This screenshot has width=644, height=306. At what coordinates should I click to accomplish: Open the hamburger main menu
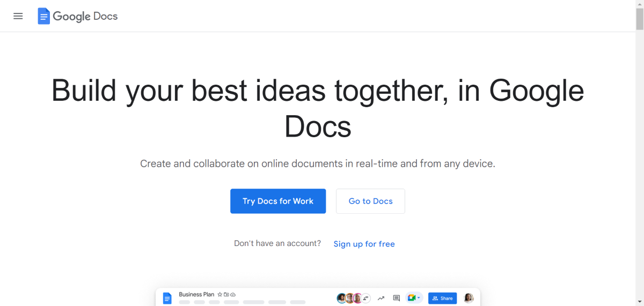coord(18,16)
